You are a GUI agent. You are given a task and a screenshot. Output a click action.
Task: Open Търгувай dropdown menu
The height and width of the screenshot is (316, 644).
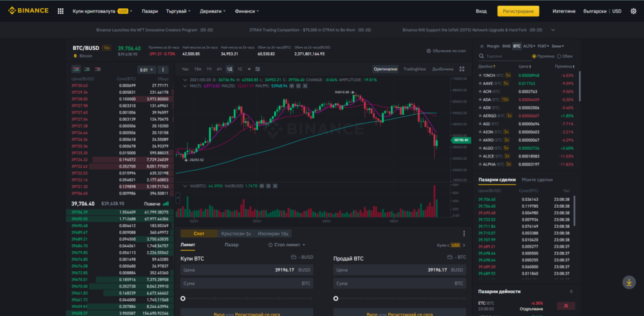point(179,11)
